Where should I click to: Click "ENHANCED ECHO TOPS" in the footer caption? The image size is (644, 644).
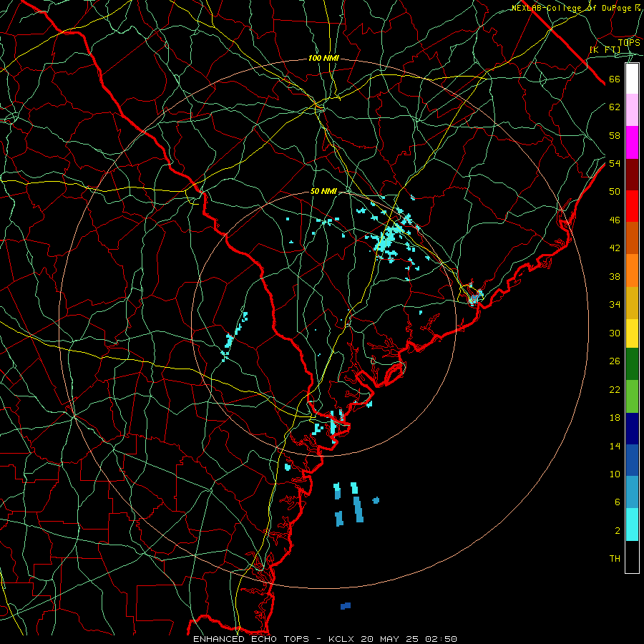tap(251, 639)
